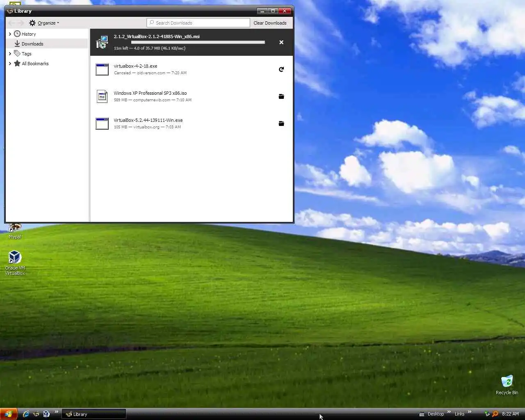Open the Start menu
This screenshot has width=525, height=420.
9,414
